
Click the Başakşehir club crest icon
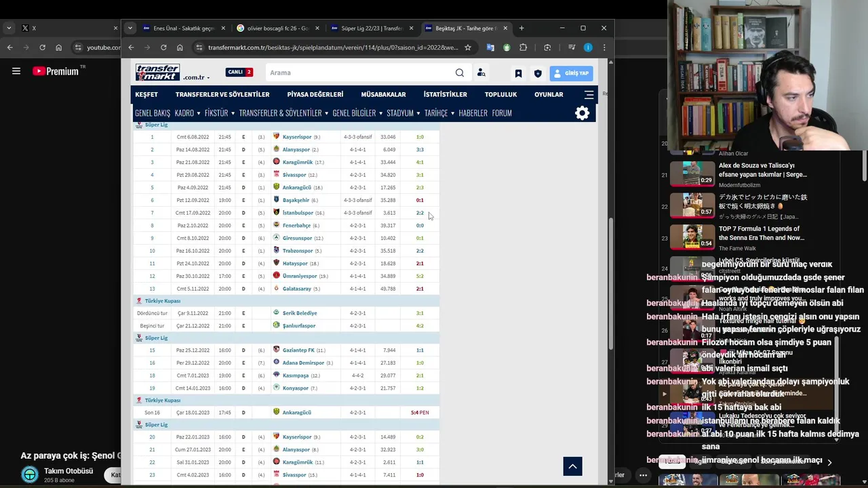coord(276,200)
